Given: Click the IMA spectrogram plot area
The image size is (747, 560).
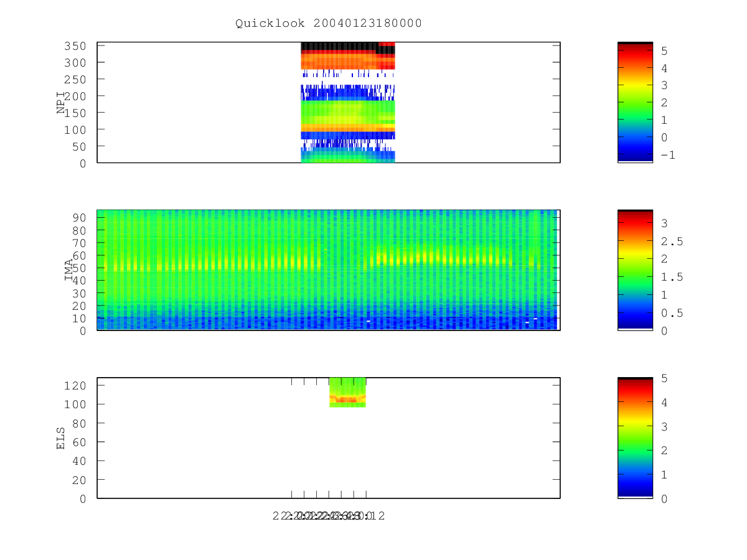Looking at the screenshot, I should 329,270.
